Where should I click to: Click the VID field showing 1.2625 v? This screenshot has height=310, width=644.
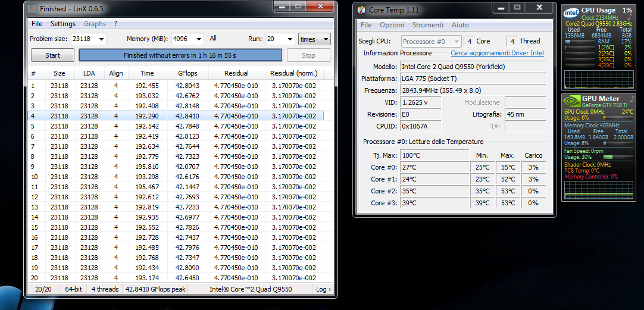pos(420,102)
